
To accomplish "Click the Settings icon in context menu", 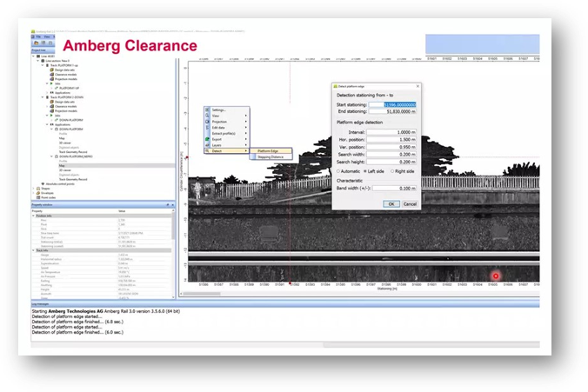I will click(x=208, y=110).
